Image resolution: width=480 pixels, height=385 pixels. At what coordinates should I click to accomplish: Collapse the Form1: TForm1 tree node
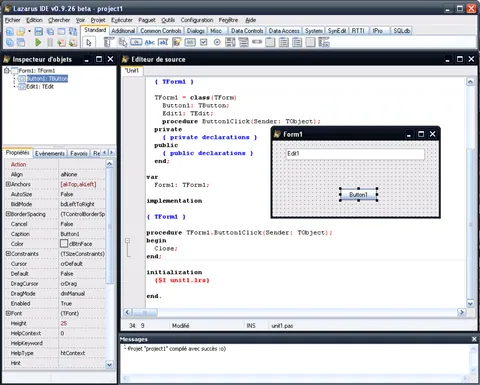coord(7,70)
